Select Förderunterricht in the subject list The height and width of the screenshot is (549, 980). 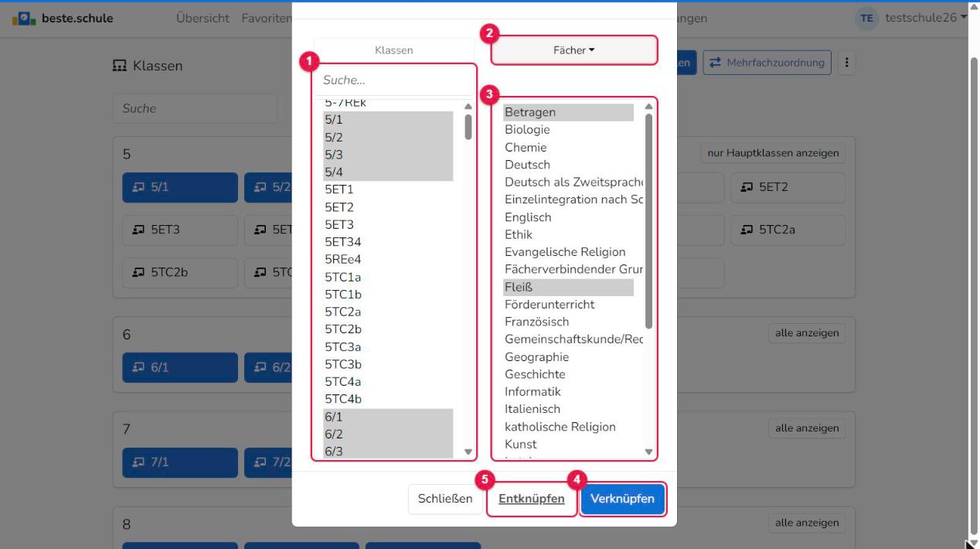(568, 305)
